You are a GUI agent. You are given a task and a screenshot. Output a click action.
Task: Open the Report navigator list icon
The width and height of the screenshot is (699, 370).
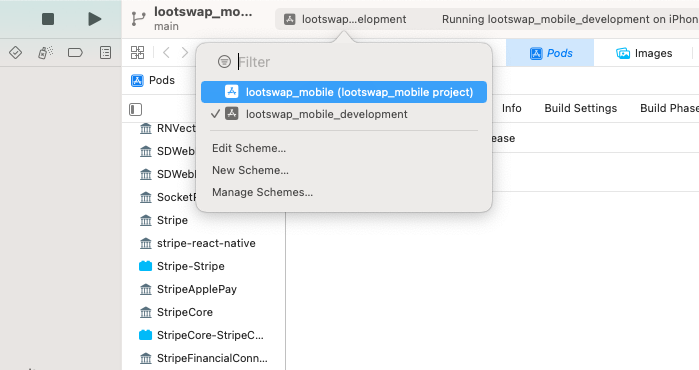tap(105, 53)
